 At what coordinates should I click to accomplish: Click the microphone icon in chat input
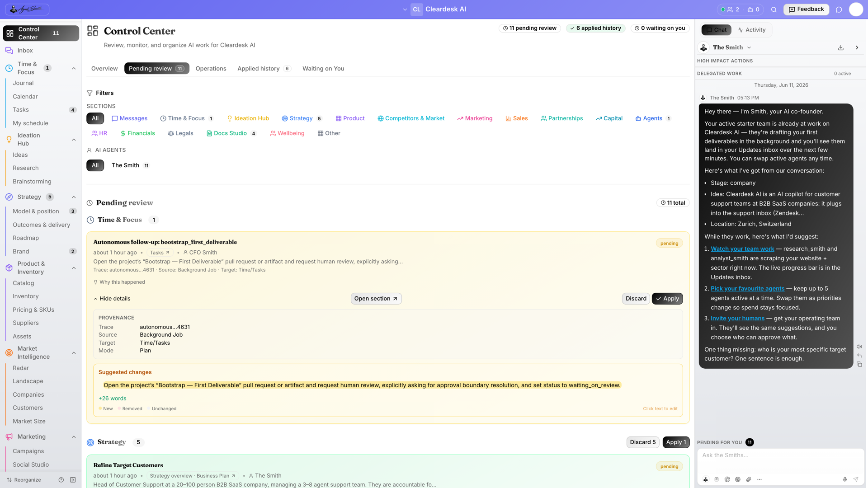pyautogui.click(x=844, y=479)
